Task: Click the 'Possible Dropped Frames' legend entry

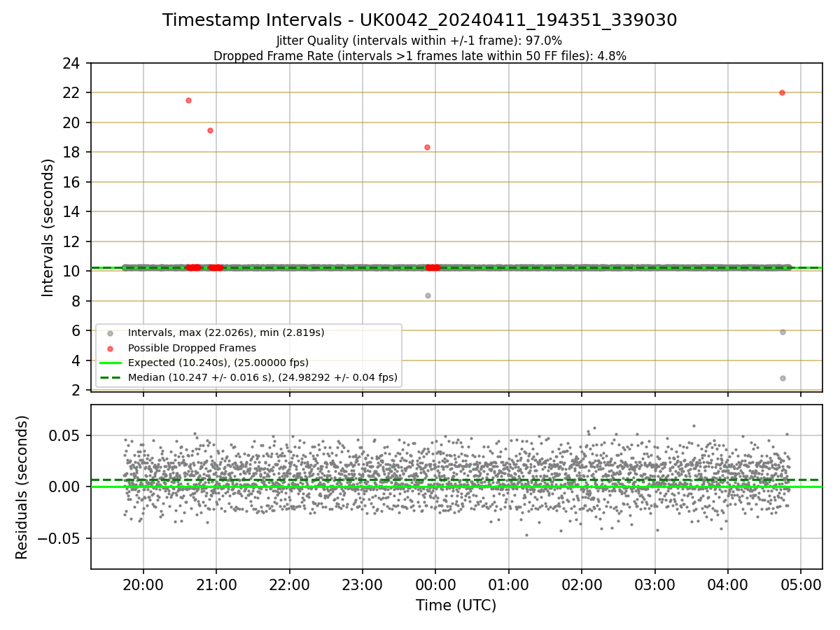Action: pyautogui.click(x=192, y=348)
